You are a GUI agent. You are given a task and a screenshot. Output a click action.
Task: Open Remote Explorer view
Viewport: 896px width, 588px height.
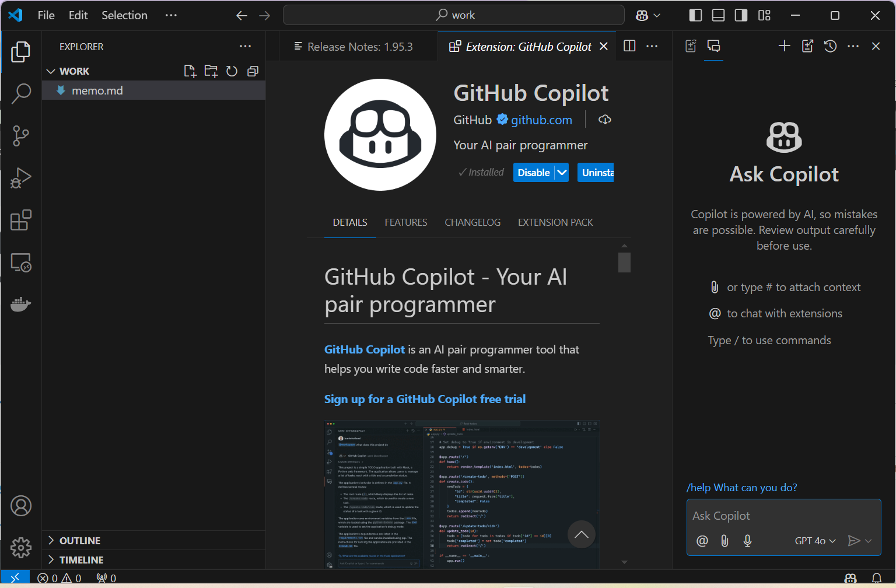pos(21,262)
